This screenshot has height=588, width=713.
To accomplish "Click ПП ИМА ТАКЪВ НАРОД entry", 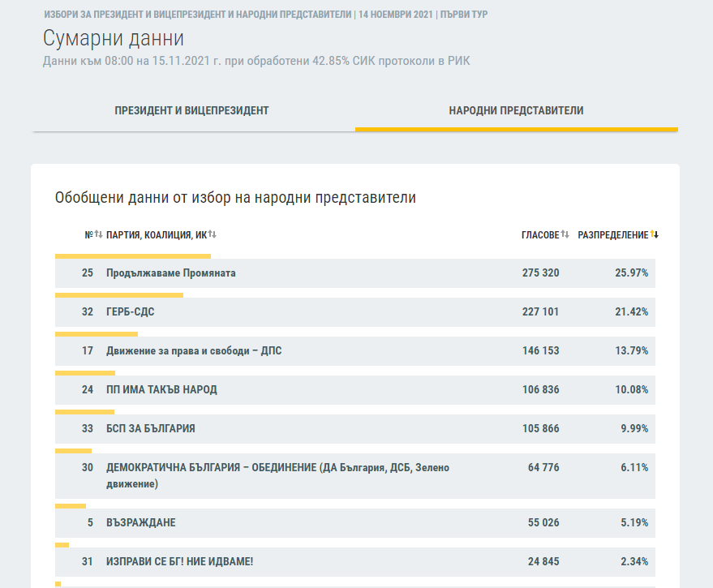I will tap(161, 390).
